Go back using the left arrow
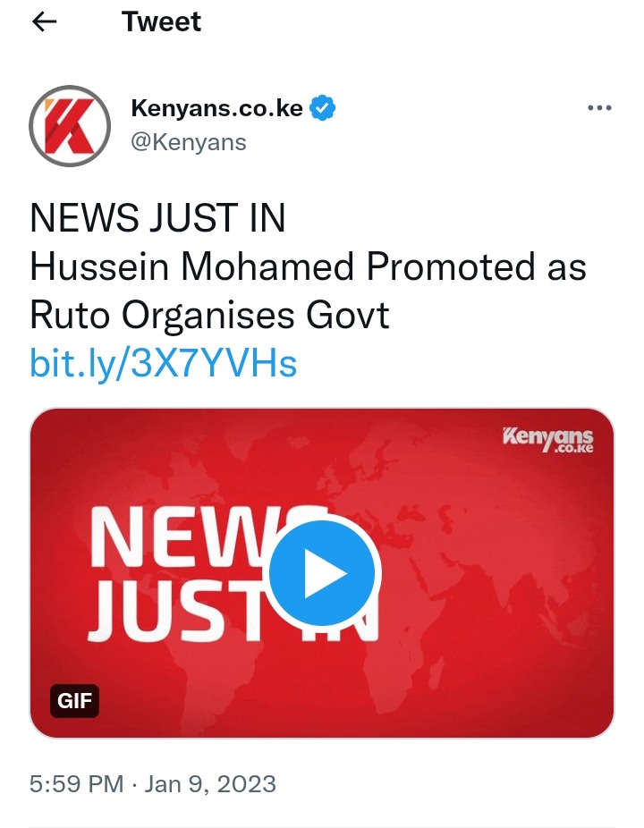This screenshot has width=644, height=828. pos(45,21)
